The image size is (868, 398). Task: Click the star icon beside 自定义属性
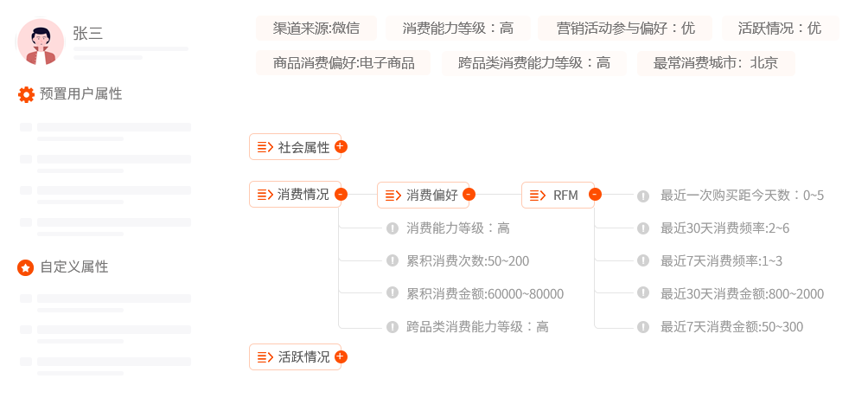(26, 267)
